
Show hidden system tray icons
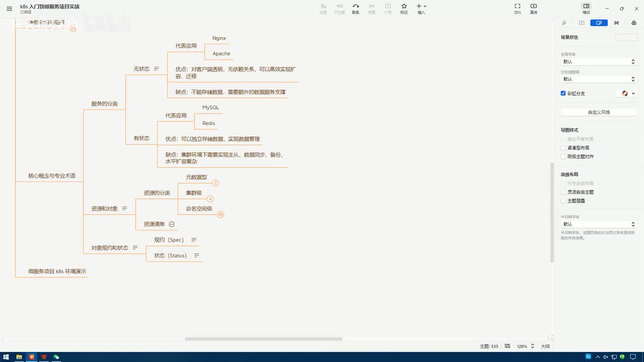(598, 357)
